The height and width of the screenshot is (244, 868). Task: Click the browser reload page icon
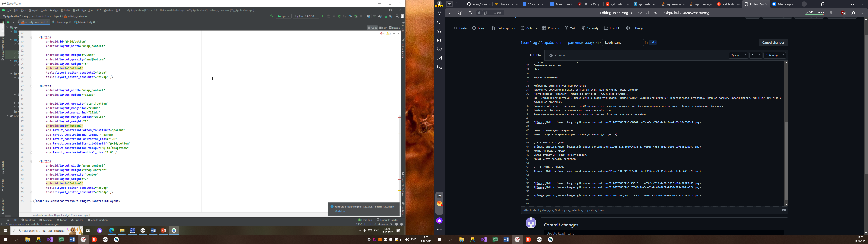pos(470,13)
